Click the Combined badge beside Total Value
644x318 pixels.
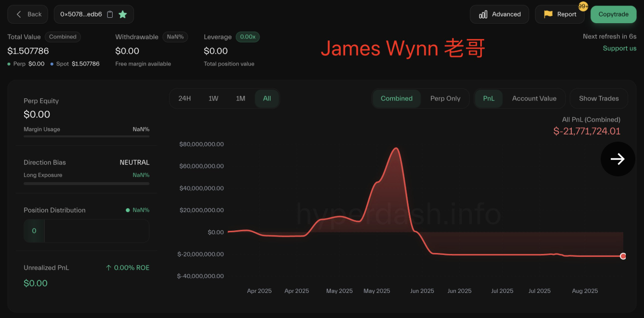tap(63, 37)
